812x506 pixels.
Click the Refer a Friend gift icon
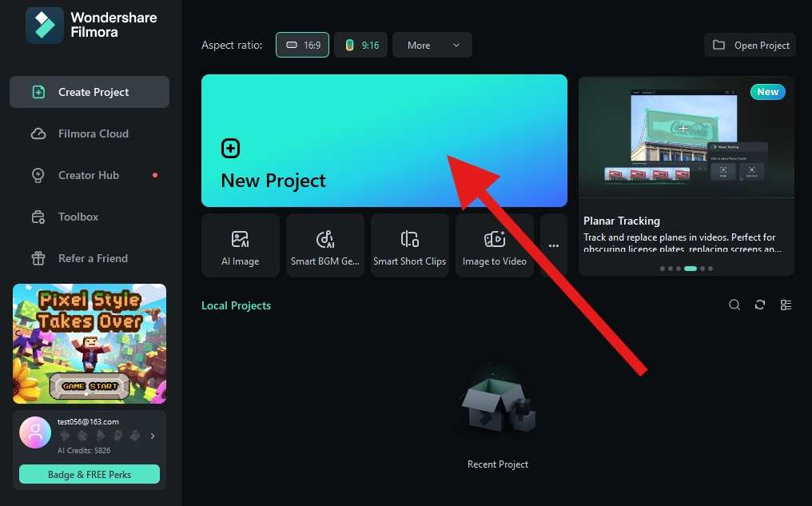[38, 258]
